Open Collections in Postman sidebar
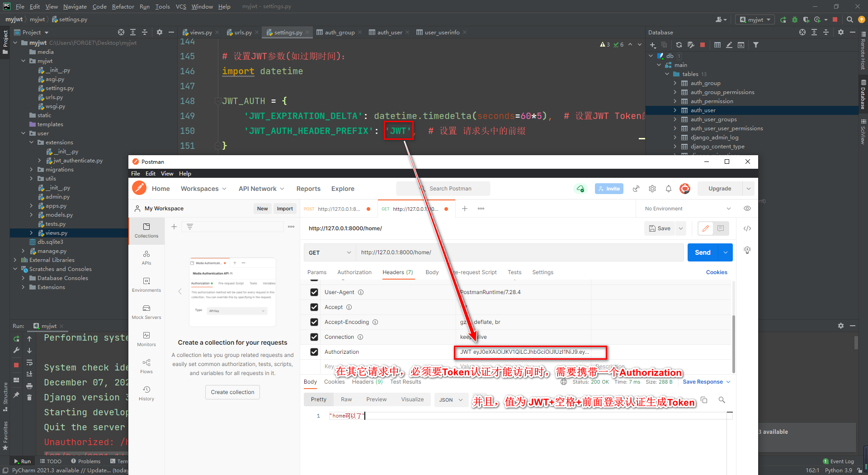 [146, 231]
